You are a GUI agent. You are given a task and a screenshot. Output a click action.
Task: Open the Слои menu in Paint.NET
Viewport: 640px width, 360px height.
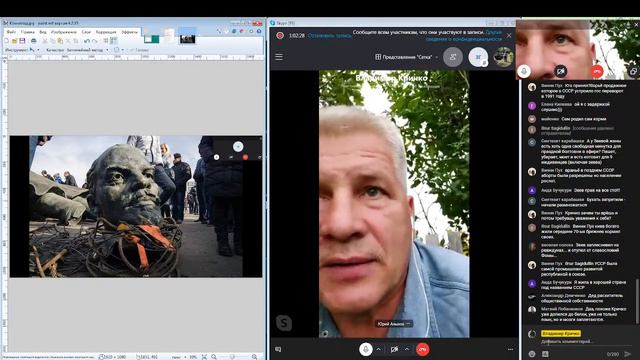click(x=86, y=32)
